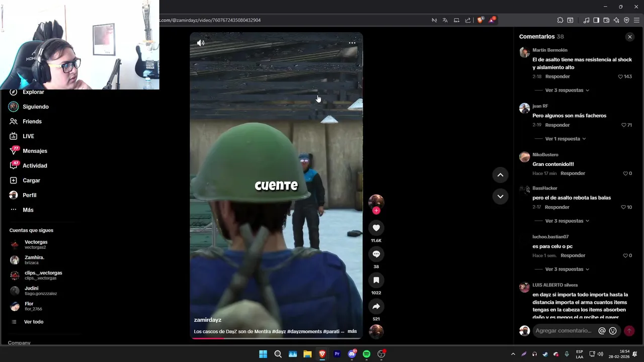Expand 3 replies under luchoo.bastian07
Viewport: 644px width, 362px height.
567,269
